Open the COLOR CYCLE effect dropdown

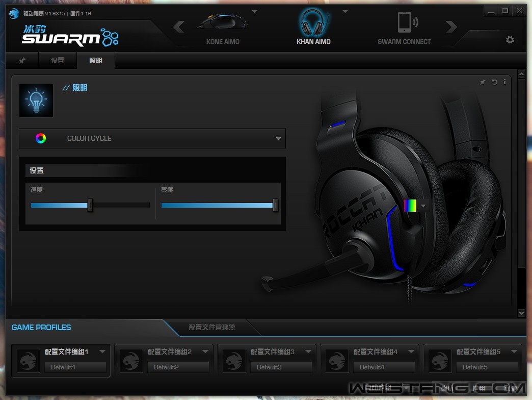coord(152,138)
